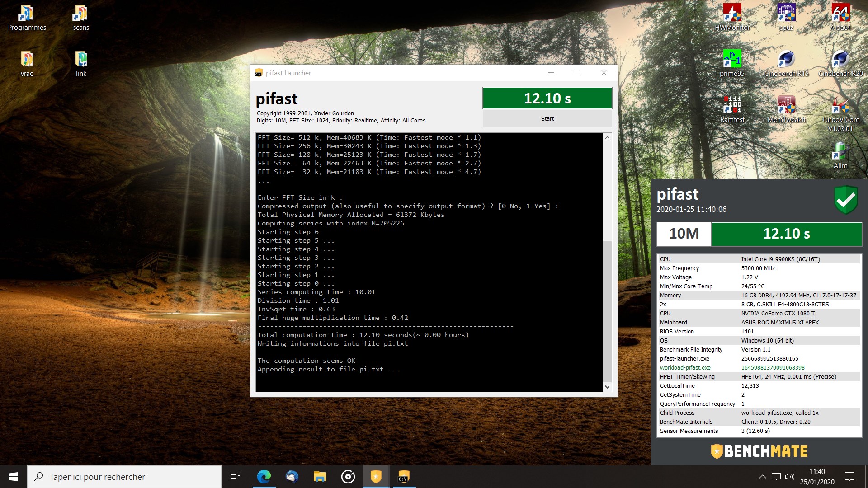This screenshot has width=868, height=488.
Task: Open the link desktop shortcut
Action: coord(81,64)
